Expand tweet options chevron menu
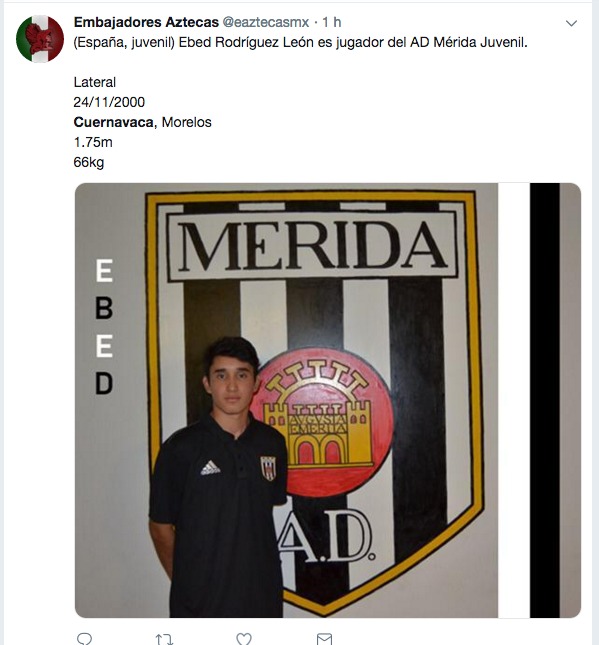The height and width of the screenshot is (645, 599). point(571,23)
